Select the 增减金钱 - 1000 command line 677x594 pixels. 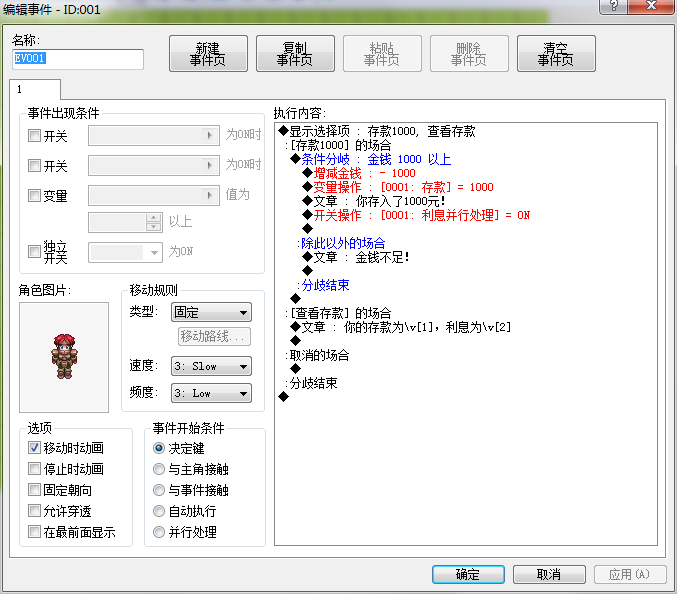(359, 173)
